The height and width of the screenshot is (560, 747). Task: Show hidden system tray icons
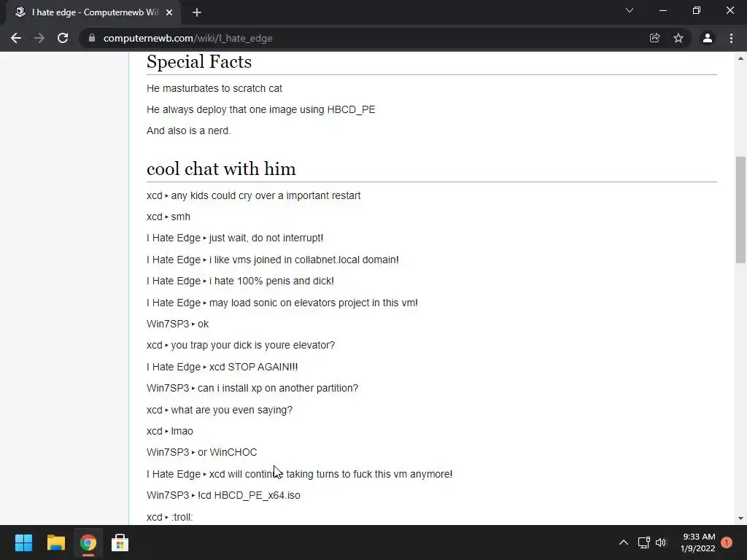tap(623, 542)
